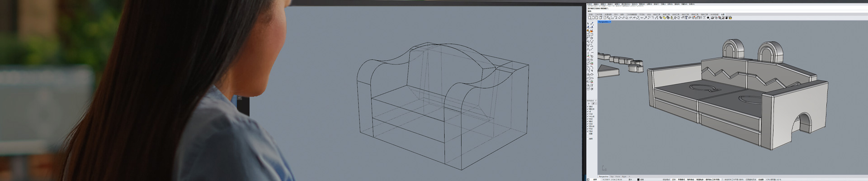Open the Perspective viewport title dropdown arrow
Viewport: 868px width, 181px height.
point(610,22)
